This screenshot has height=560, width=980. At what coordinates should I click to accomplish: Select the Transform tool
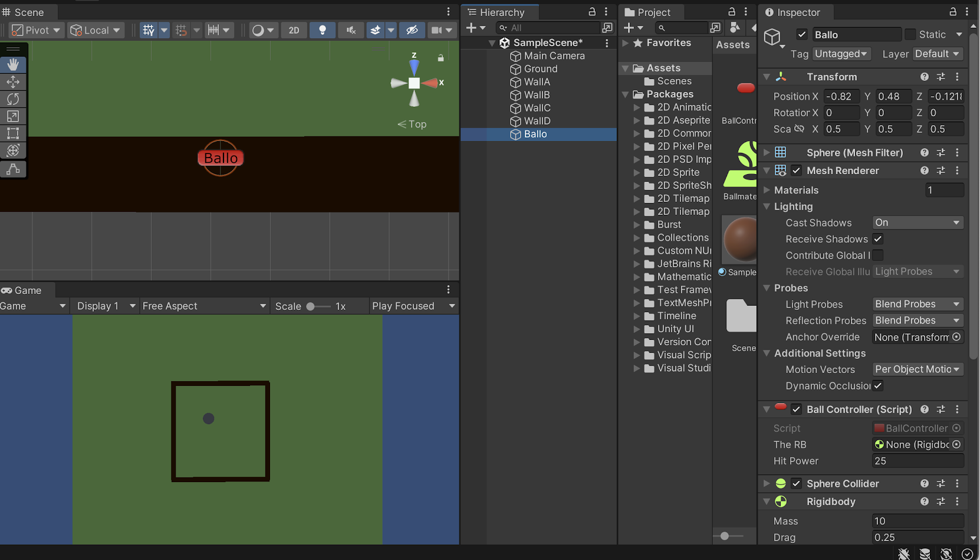tap(13, 150)
